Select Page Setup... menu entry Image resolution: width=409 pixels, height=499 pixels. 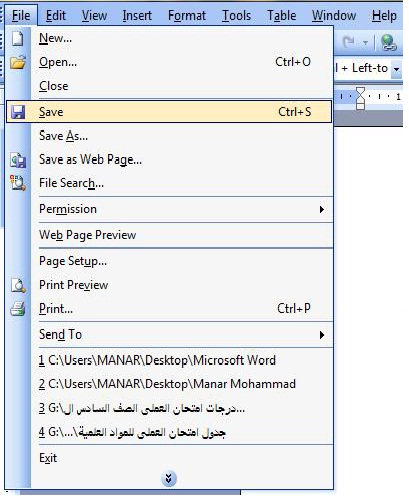(x=73, y=261)
